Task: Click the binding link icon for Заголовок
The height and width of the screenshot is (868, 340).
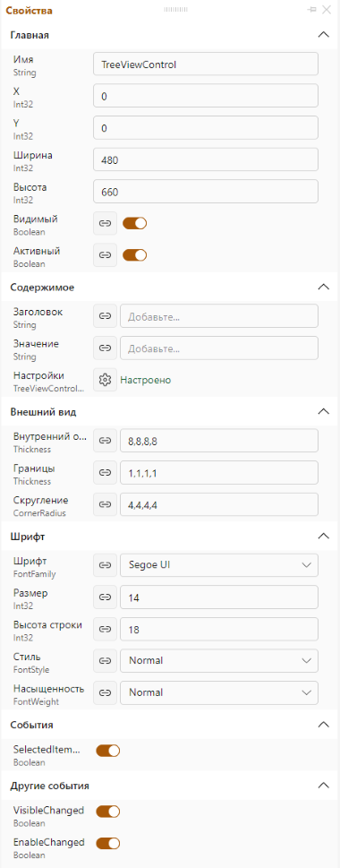Action: pos(105,316)
